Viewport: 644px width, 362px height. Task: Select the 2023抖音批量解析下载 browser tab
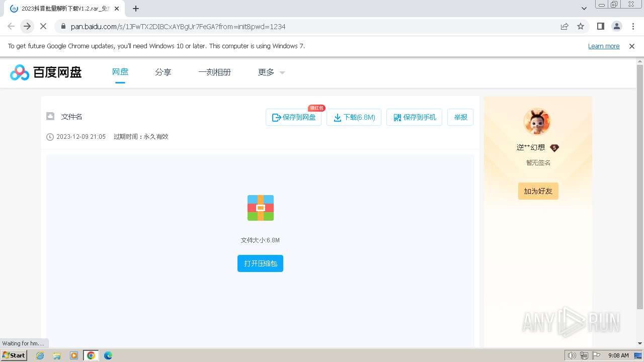click(x=64, y=9)
